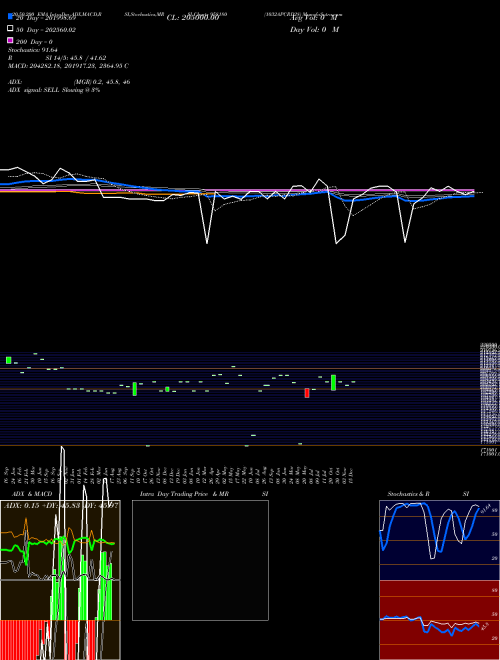This screenshot has height=660, width=500.
Task: Click the 'ADX & MACD' panel title
Action: coord(32,494)
